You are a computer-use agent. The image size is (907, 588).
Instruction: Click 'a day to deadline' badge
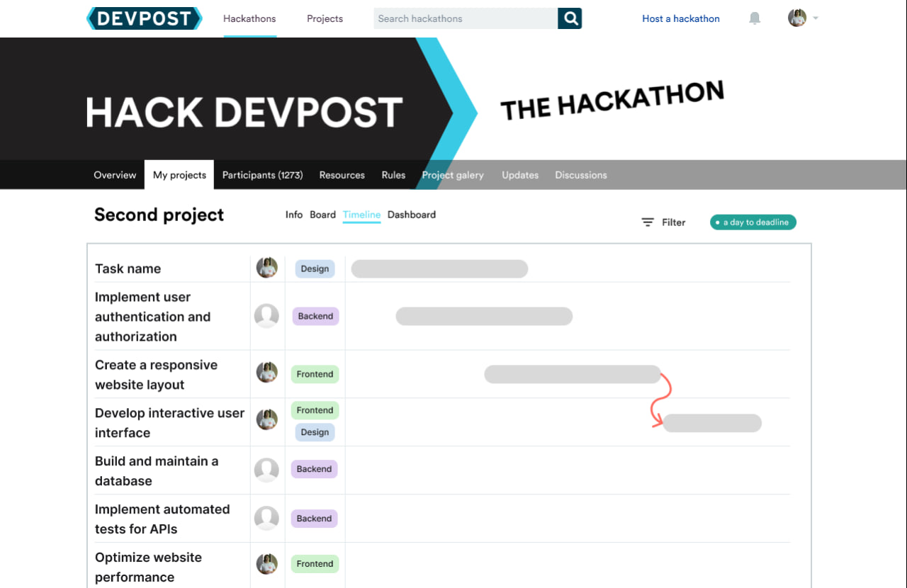(x=753, y=222)
